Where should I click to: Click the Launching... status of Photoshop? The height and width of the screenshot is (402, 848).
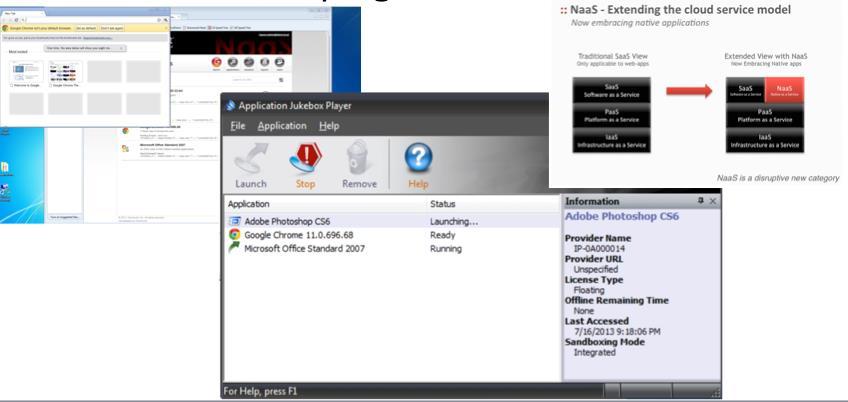click(x=454, y=221)
